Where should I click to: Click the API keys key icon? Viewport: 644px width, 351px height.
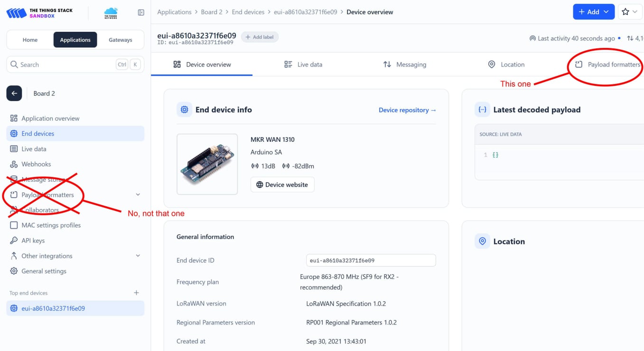pyautogui.click(x=13, y=240)
